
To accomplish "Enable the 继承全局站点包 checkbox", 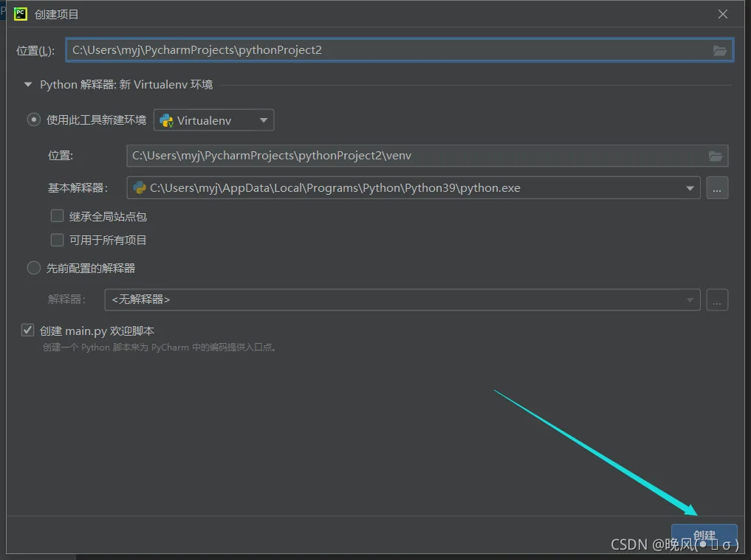I will pyautogui.click(x=57, y=216).
